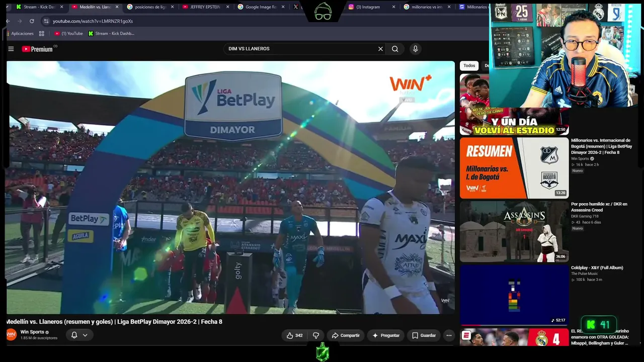This screenshot has width=644, height=362.
Task: Switch to the '(3) Instagram' tab
Action: coord(372,7)
